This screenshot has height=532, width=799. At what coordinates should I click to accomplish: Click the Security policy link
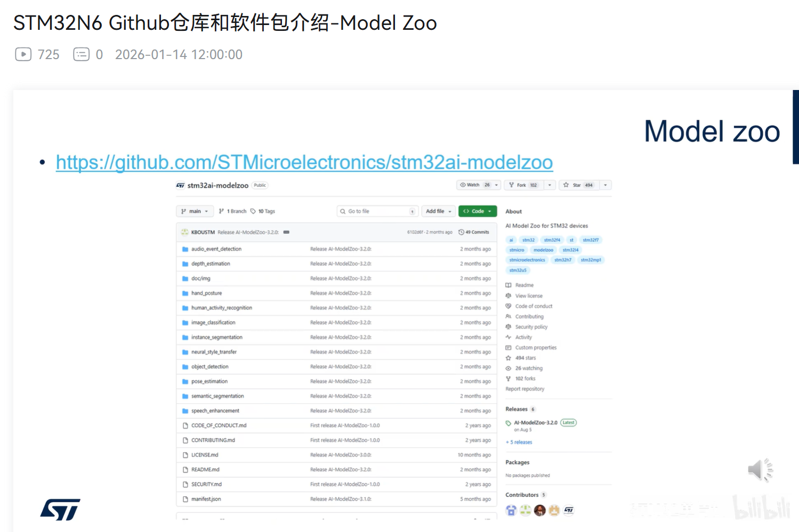pyautogui.click(x=531, y=327)
